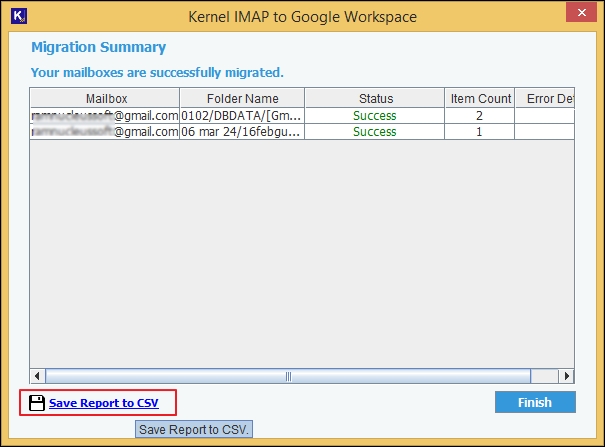Select item count cell showing 2
This screenshot has width=605, height=447.
click(480, 116)
